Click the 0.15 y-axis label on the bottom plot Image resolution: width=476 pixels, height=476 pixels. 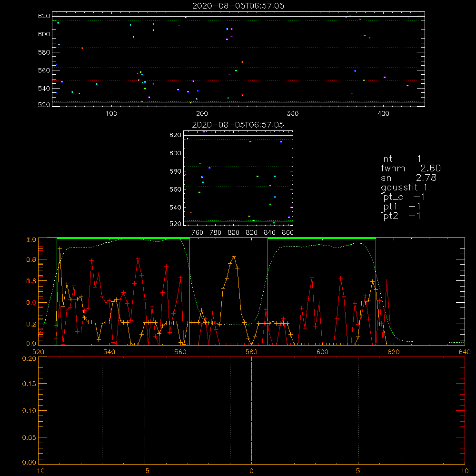pos(29,384)
